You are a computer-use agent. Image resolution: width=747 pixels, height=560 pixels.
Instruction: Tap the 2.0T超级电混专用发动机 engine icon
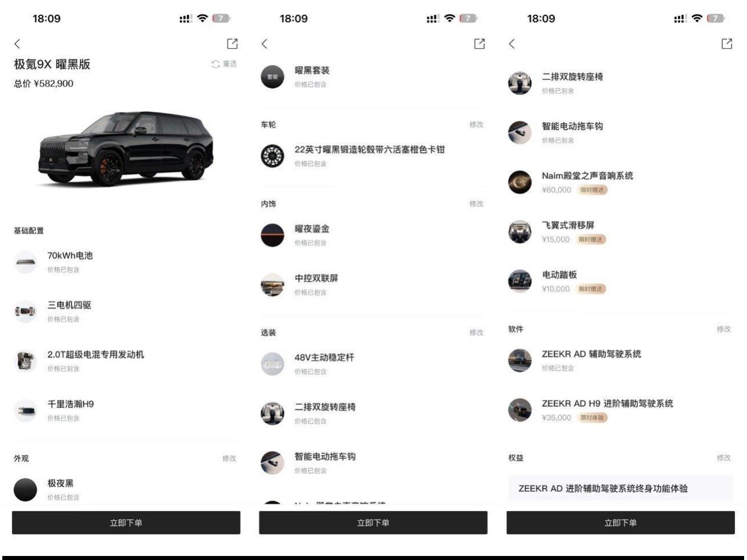click(25, 361)
